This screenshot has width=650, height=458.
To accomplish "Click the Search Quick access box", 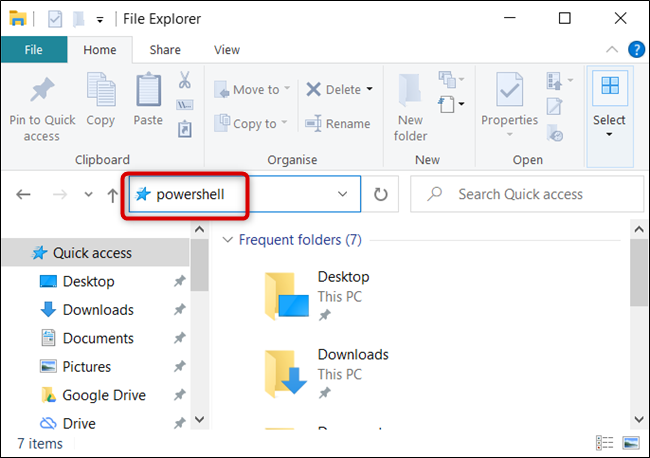I will click(527, 194).
